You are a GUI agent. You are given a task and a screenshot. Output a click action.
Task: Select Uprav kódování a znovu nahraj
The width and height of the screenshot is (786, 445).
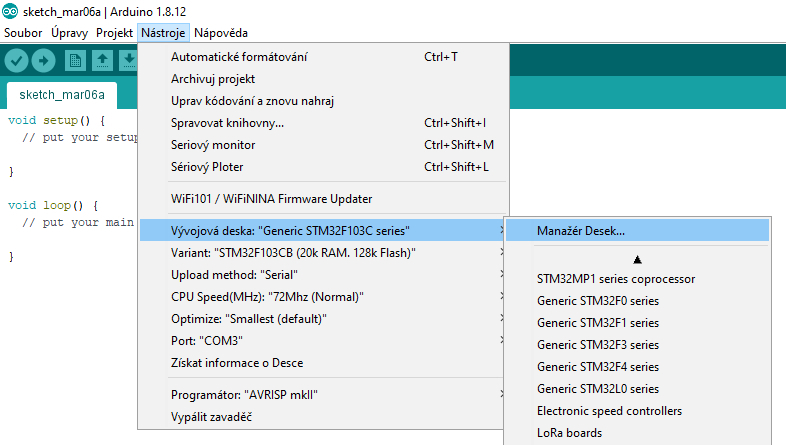323,101
